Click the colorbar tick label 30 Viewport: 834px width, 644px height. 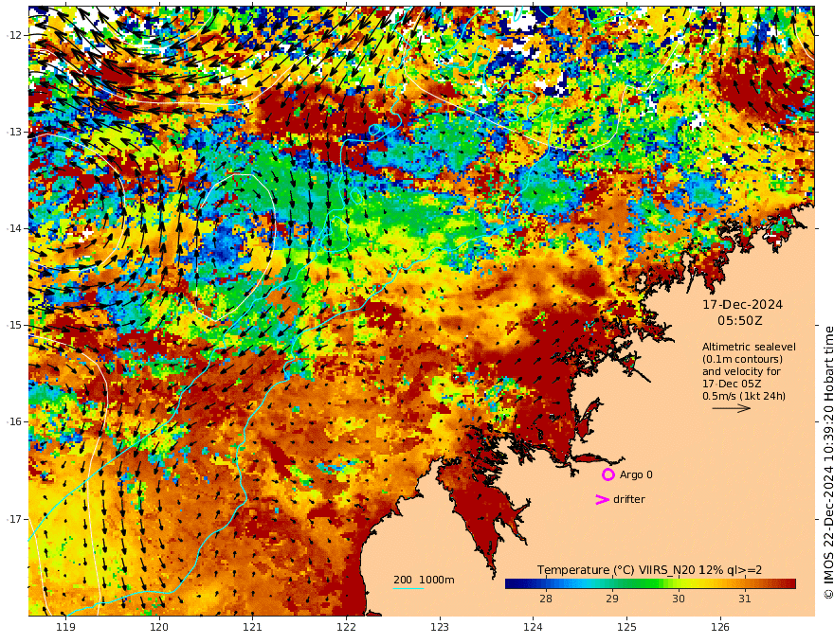click(x=679, y=599)
